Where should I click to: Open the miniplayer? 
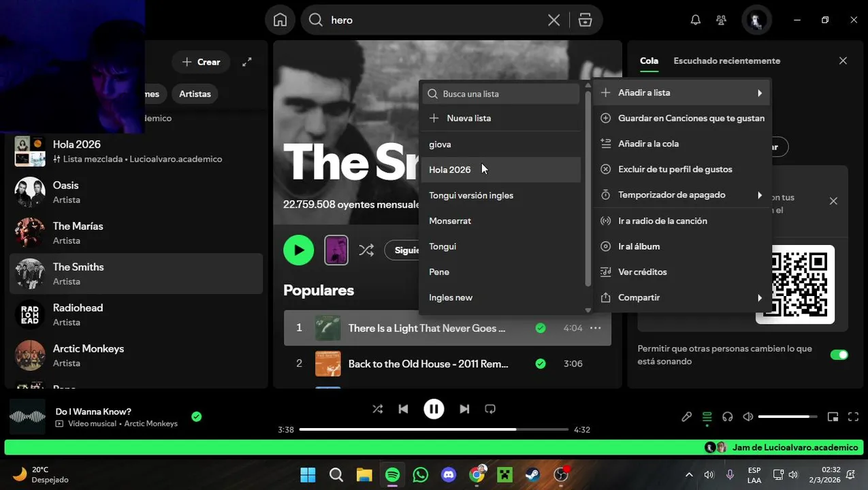point(833,417)
